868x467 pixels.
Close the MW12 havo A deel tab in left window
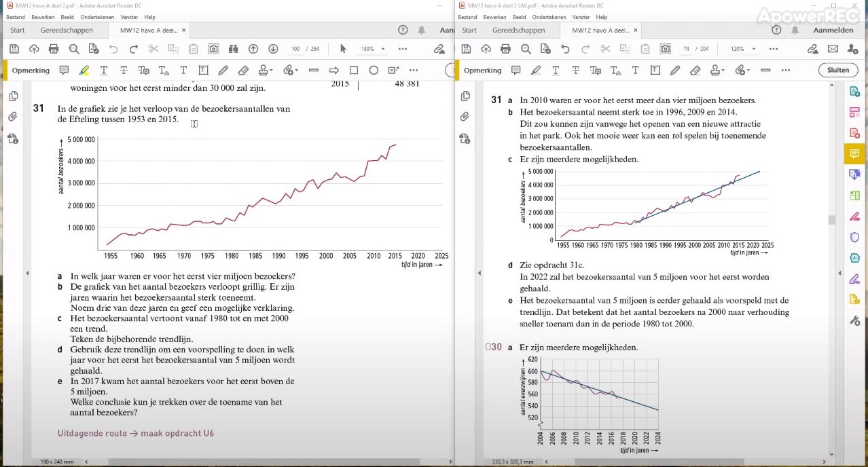[x=183, y=30]
